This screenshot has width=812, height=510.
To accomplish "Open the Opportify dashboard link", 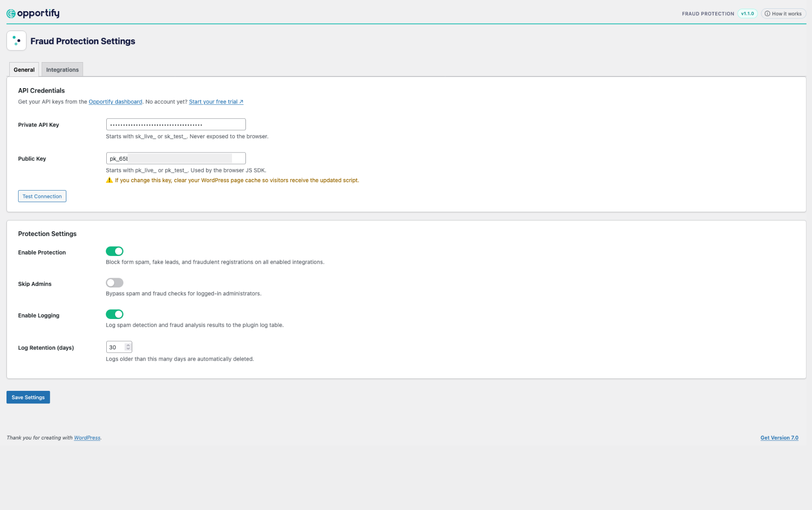I will click(x=116, y=102).
